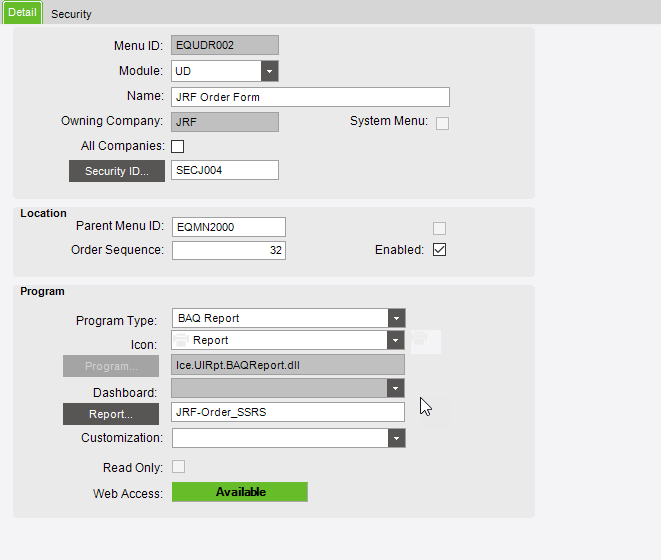Open the Customization dropdown
The height and width of the screenshot is (560, 661).
click(x=396, y=438)
